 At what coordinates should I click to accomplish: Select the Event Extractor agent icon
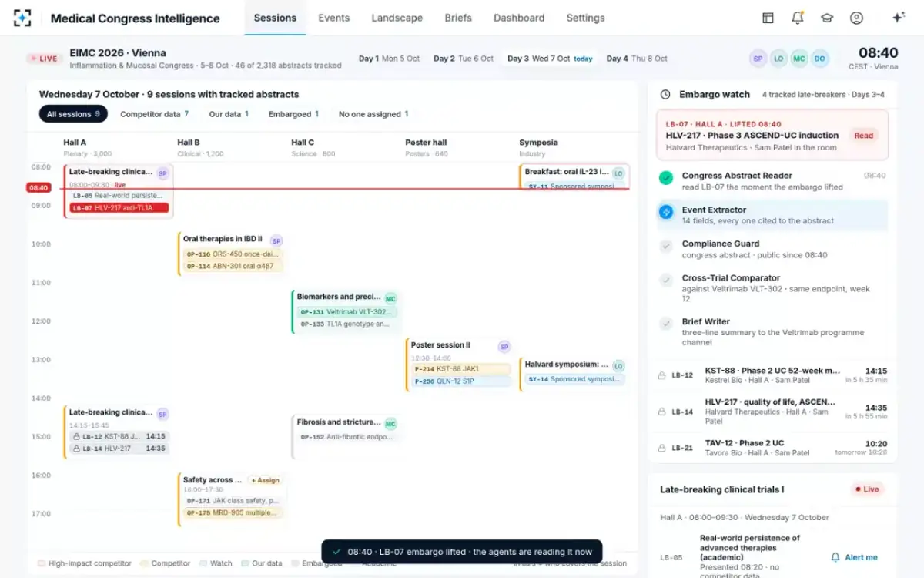click(666, 212)
